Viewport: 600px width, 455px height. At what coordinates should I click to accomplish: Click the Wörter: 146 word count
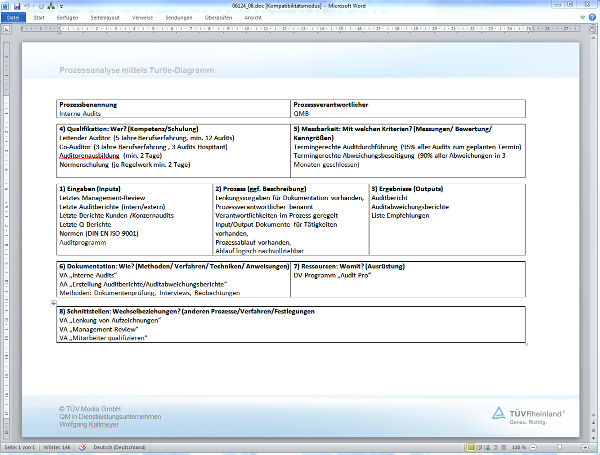pos(59,449)
